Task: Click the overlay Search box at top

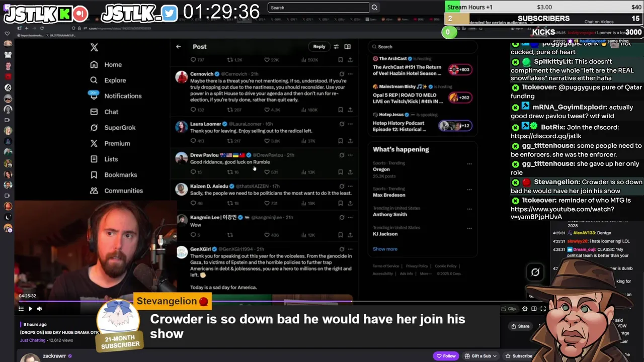Action: click(x=318, y=8)
